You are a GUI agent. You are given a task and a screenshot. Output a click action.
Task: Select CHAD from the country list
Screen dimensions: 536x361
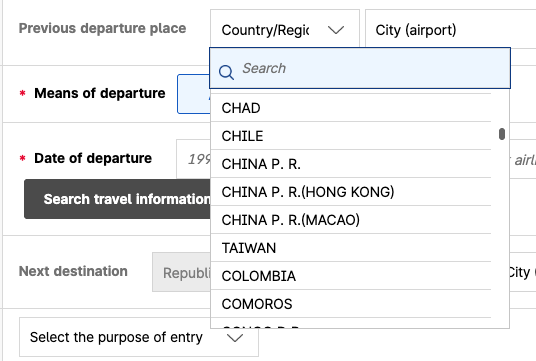(x=351, y=108)
